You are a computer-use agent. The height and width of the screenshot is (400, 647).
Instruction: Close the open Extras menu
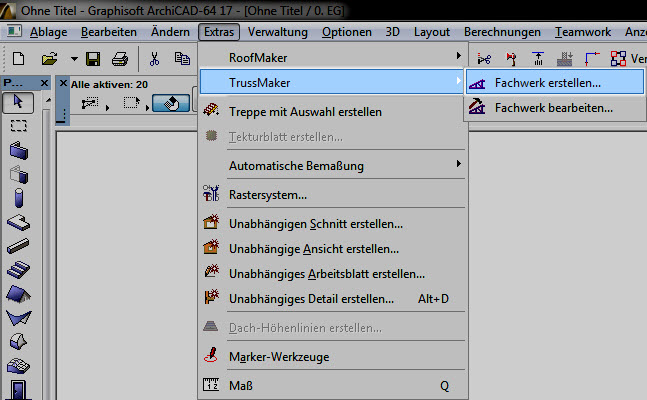(x=219, y=32)
